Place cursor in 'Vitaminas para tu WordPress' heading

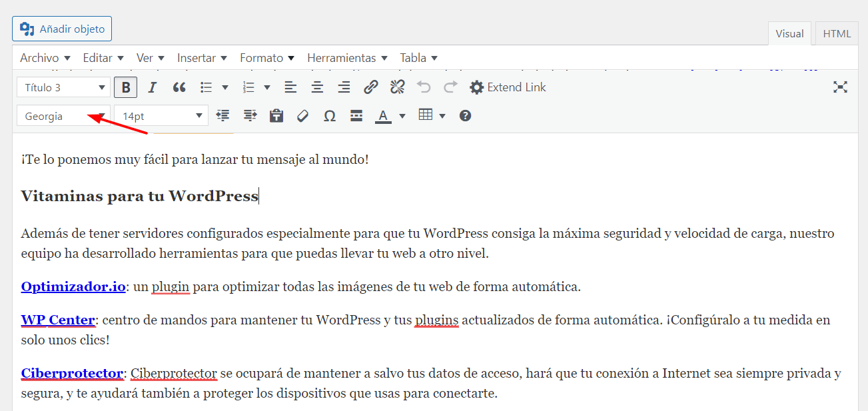(139, 196)
